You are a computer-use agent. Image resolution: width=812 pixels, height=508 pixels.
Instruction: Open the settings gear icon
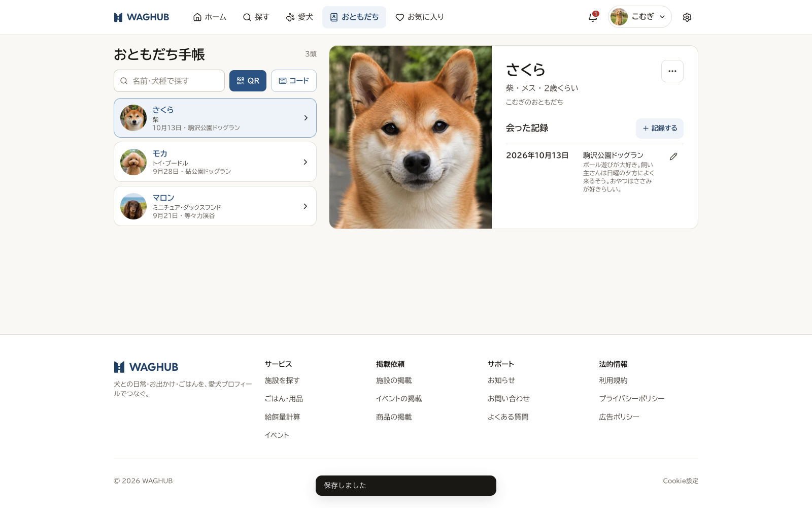pos(687,17)
